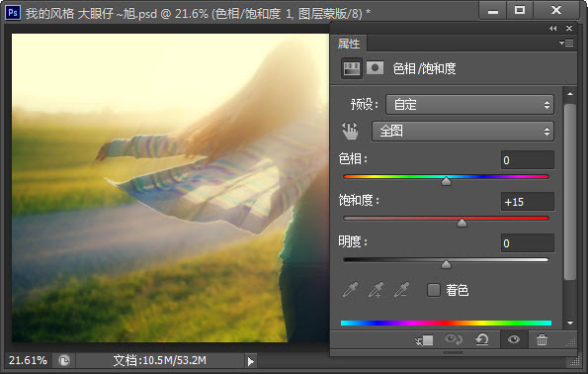
Task: Open the 预设 preset dropdown
Action: (x=469, y=105)
